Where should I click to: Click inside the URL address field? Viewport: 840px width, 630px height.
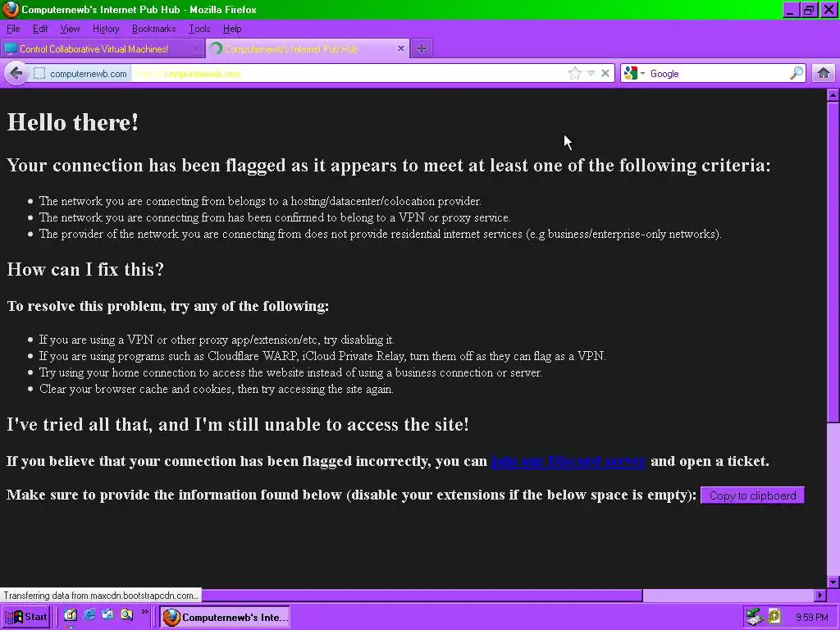pos(348,73)
